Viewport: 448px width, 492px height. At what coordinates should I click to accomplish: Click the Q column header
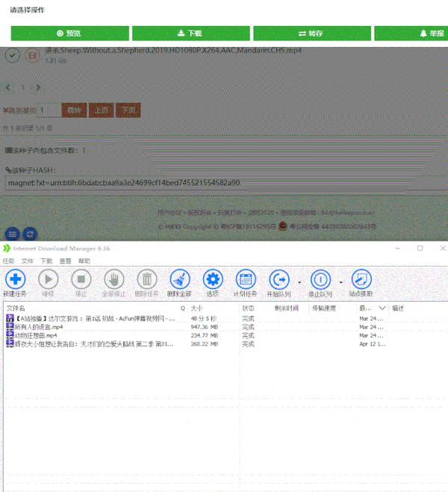pos(183,308)
